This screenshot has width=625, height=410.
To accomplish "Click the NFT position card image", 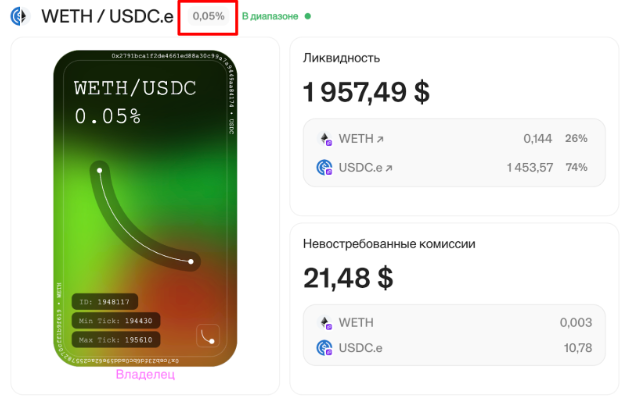I will [145, 208].
